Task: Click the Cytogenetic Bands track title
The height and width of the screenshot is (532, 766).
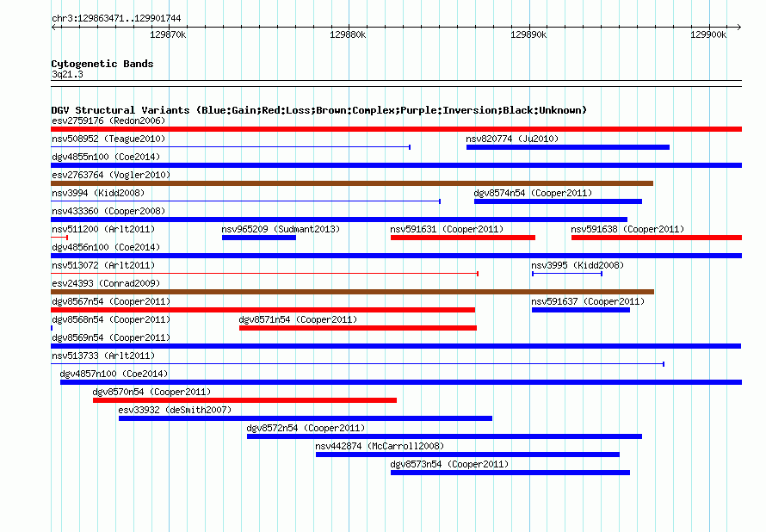Action: coord(102,64)
